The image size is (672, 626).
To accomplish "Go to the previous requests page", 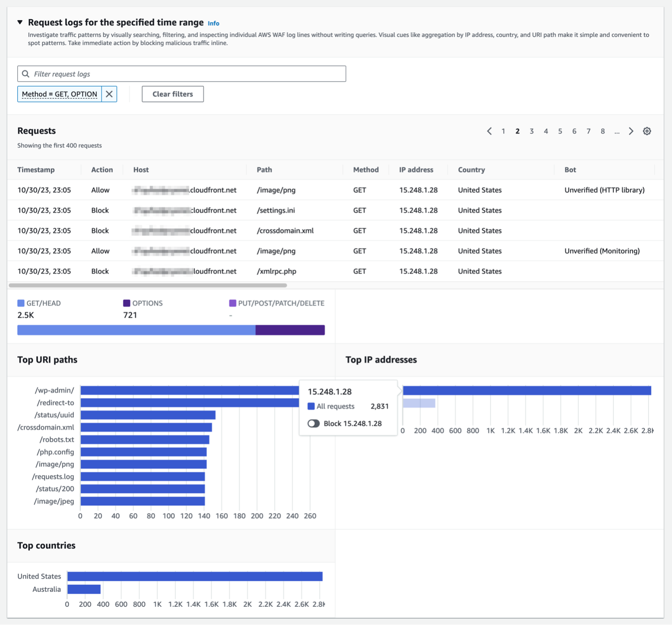I will (x=489, y=131).
